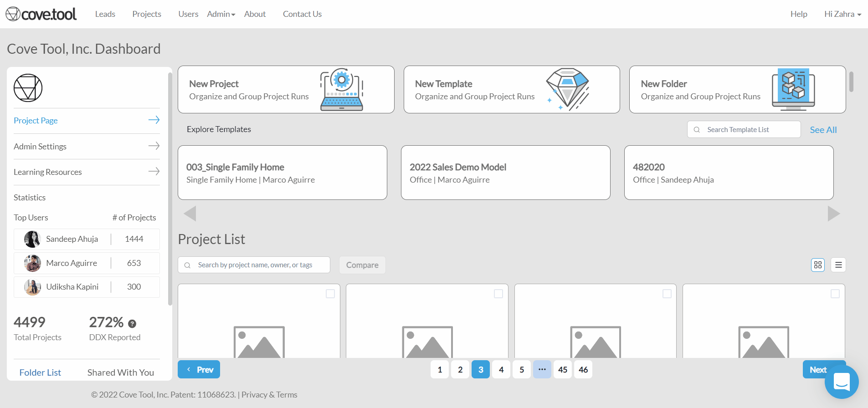The height and width of the screenshot is (408, 868).
Task: Go to page 46
Action: click(583, 369)
